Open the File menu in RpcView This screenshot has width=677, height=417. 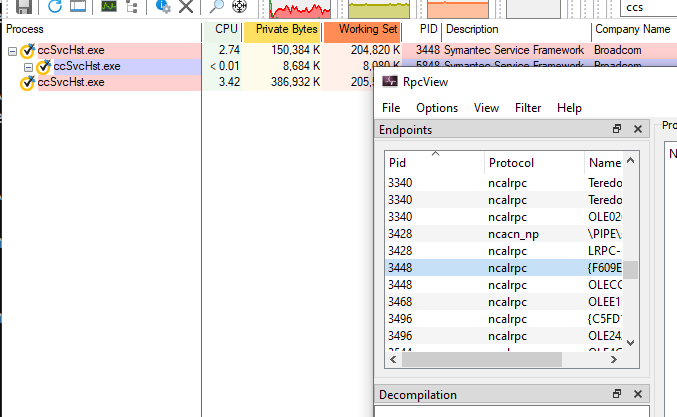391,108
